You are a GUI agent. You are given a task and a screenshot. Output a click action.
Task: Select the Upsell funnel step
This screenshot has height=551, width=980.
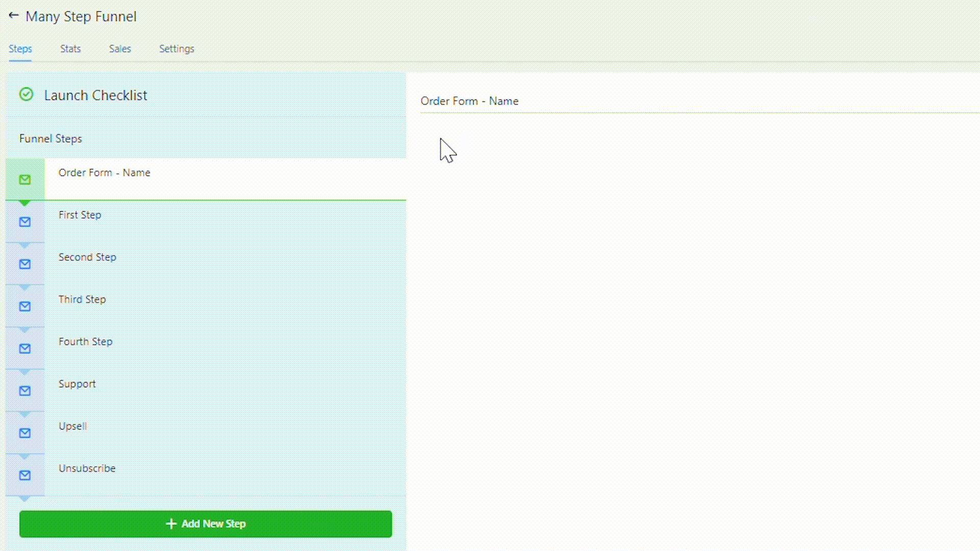point(72,427)
